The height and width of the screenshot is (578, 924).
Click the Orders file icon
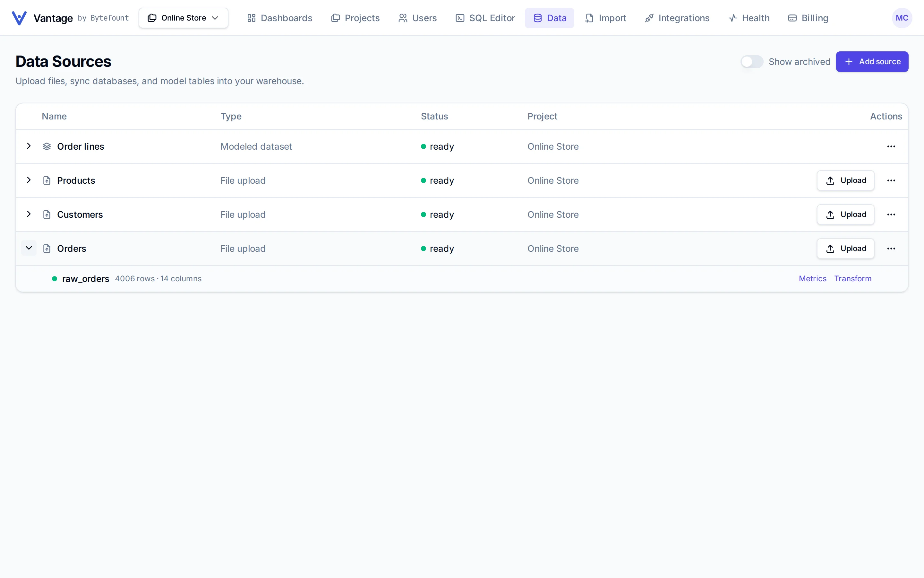pos(47,249)
